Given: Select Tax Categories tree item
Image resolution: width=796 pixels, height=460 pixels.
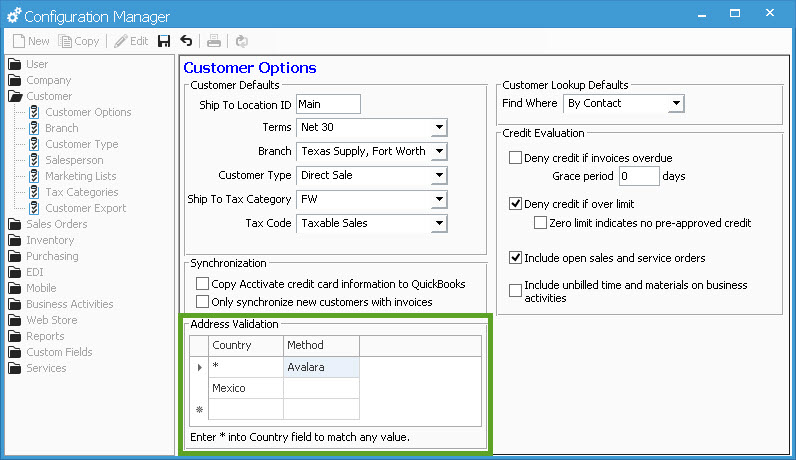Looking at the screenshot, I should (74, 192).
